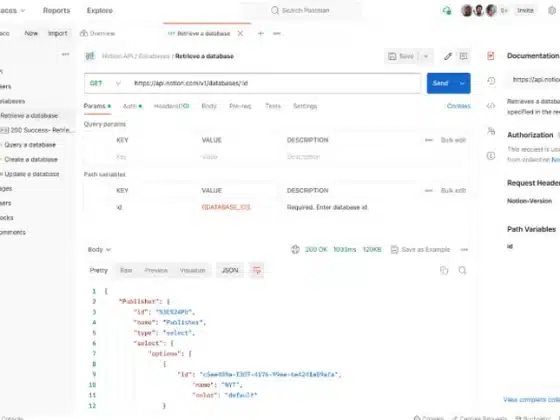Copy the response body with copy icon

click(444, 270)
